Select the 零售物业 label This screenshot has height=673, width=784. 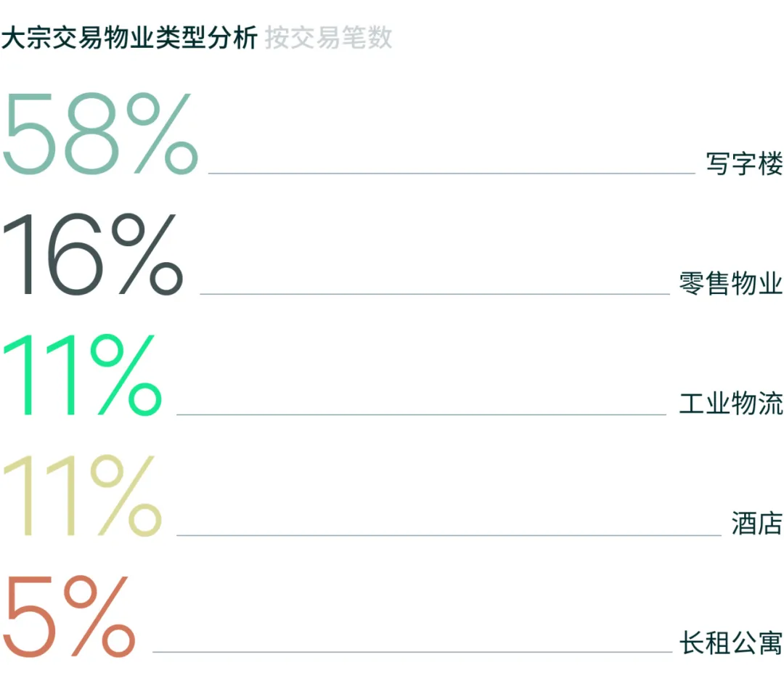coord(731,283)
